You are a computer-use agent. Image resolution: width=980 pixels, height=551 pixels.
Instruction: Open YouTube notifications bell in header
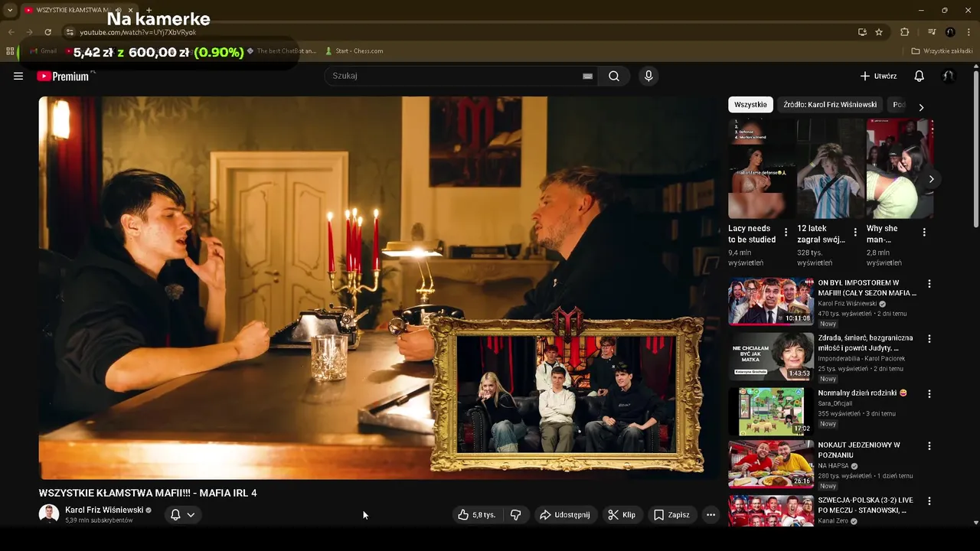tap(920, 76)
